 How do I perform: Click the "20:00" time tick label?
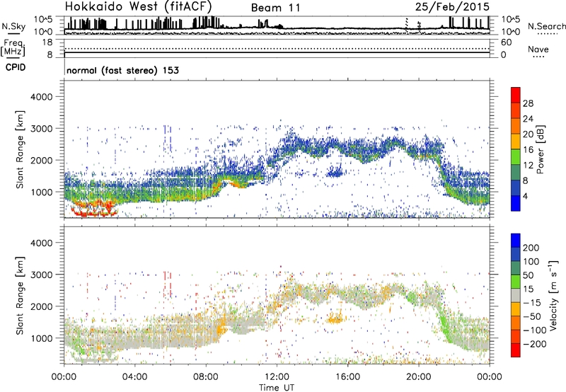point(418,377)
